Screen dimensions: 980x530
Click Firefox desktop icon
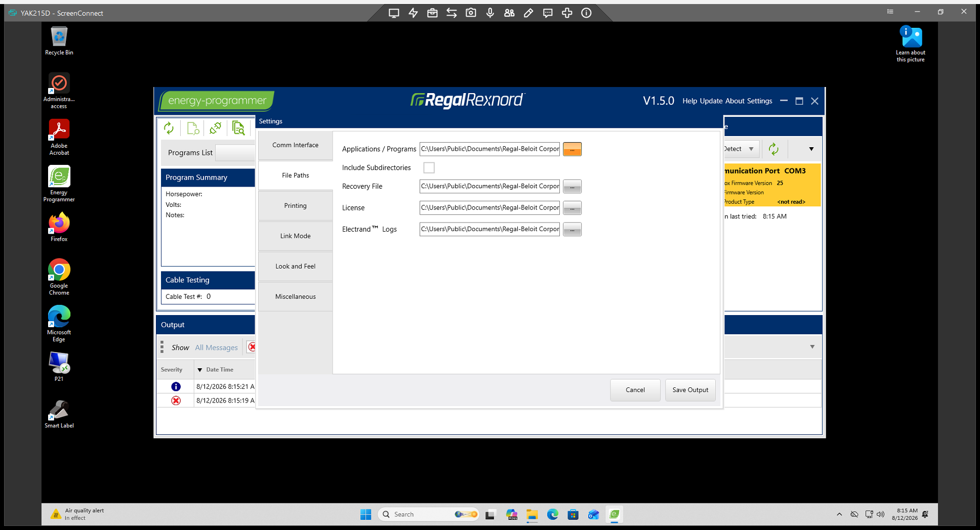pyautogui.click(x=59, y=228)
